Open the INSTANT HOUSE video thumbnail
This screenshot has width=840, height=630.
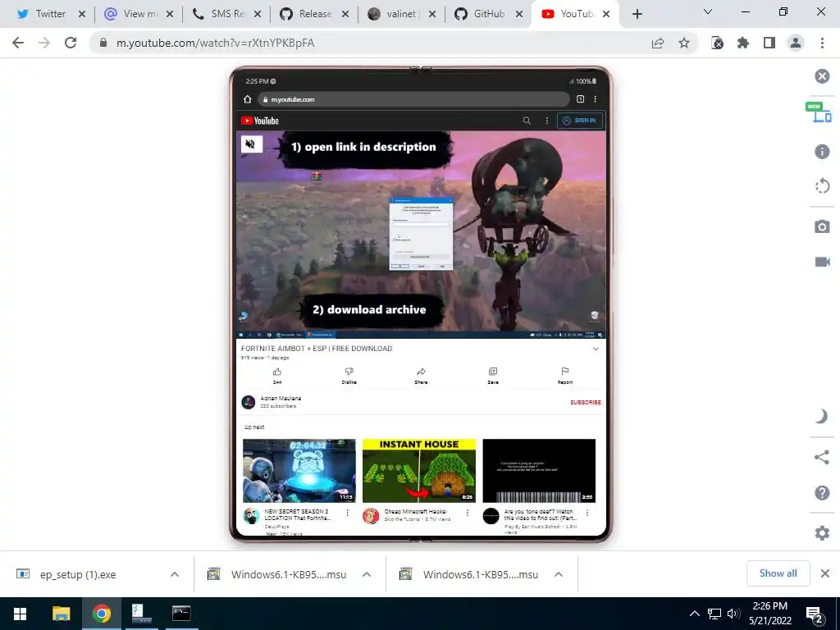[419, 471]
